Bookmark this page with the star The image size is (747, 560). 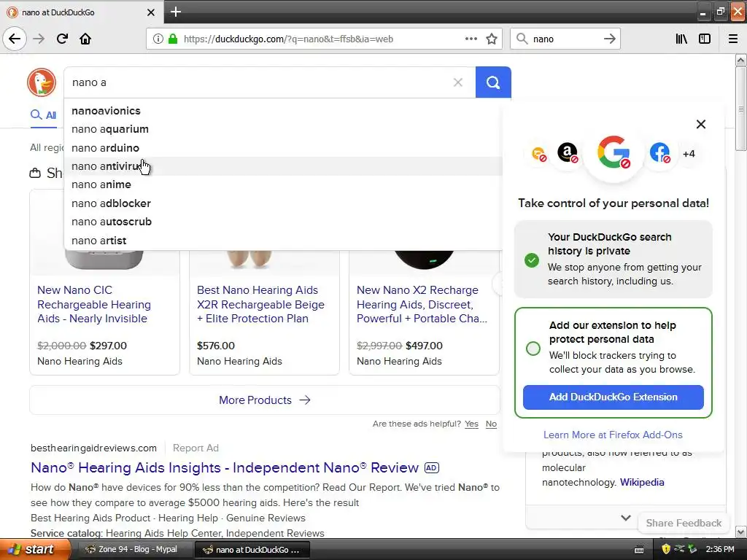click(492, 39)
